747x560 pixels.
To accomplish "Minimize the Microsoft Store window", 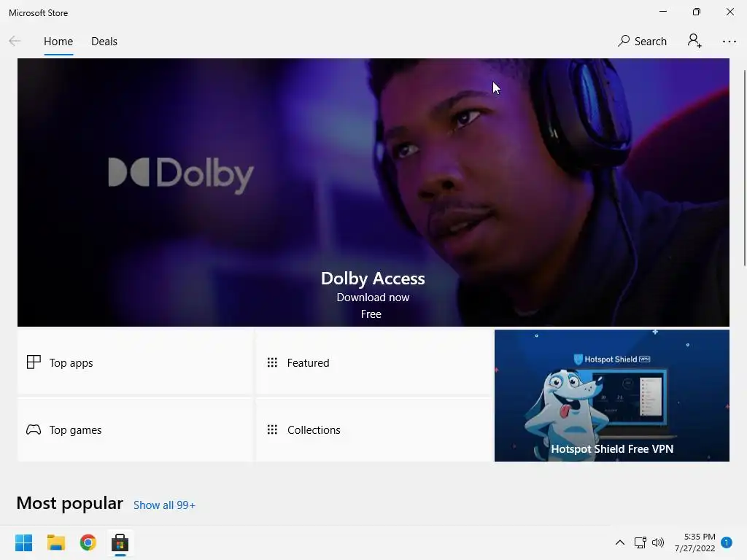I will (662, 12).
